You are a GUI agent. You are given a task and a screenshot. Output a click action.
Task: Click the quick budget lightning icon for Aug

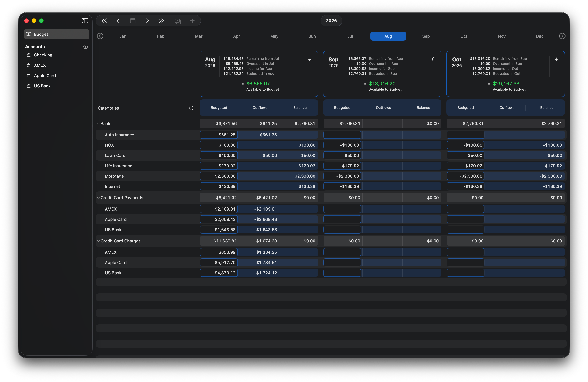309,59
